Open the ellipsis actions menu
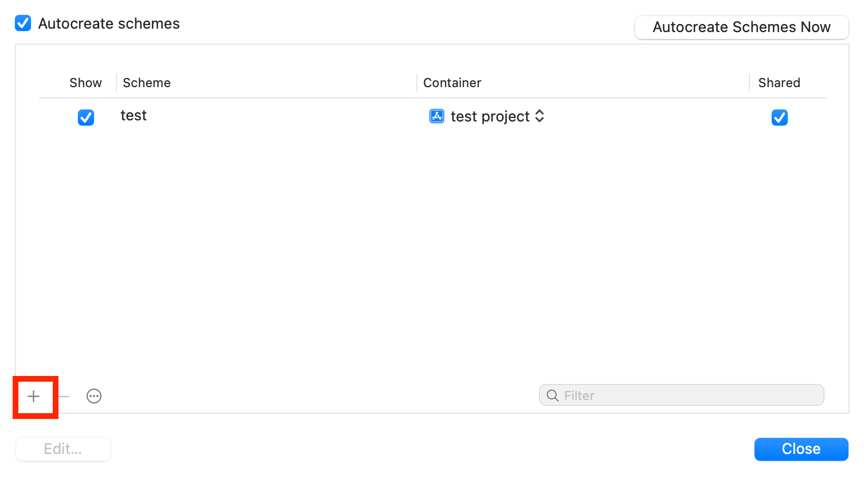Viewport: 868px width, 478px height. pyautogui.click(x=94, y=396)
